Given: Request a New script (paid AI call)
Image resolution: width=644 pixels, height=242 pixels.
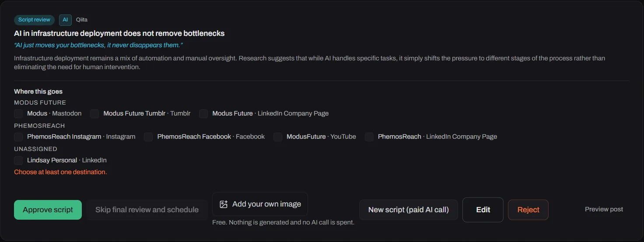Looking at the screenshot, I should pyautogui.click(x=409, y=210).
